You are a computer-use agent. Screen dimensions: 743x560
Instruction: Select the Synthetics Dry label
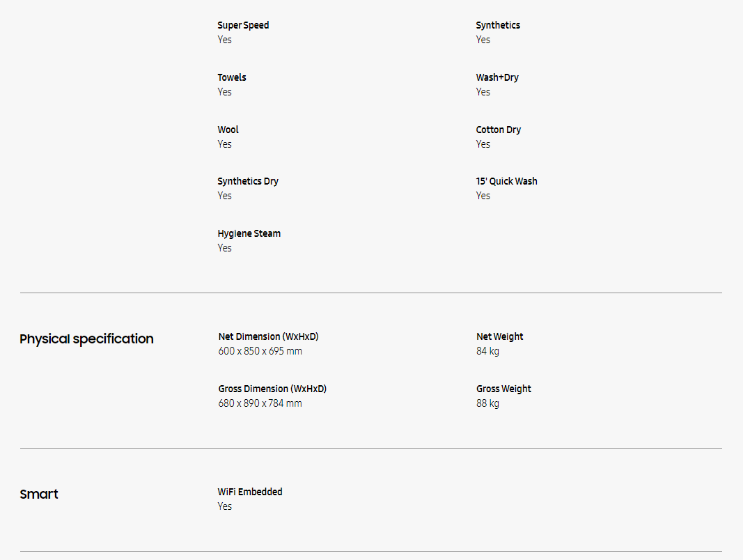248,181
